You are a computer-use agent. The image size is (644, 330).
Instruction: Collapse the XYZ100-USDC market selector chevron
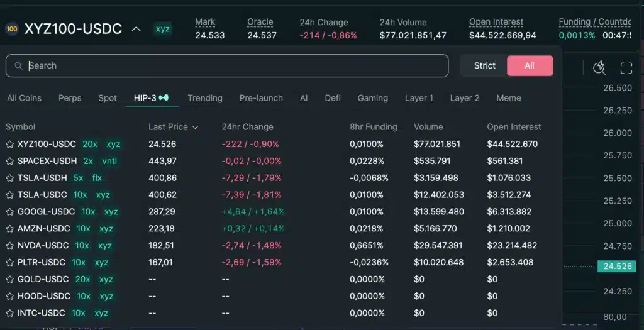tap(136, 29)
